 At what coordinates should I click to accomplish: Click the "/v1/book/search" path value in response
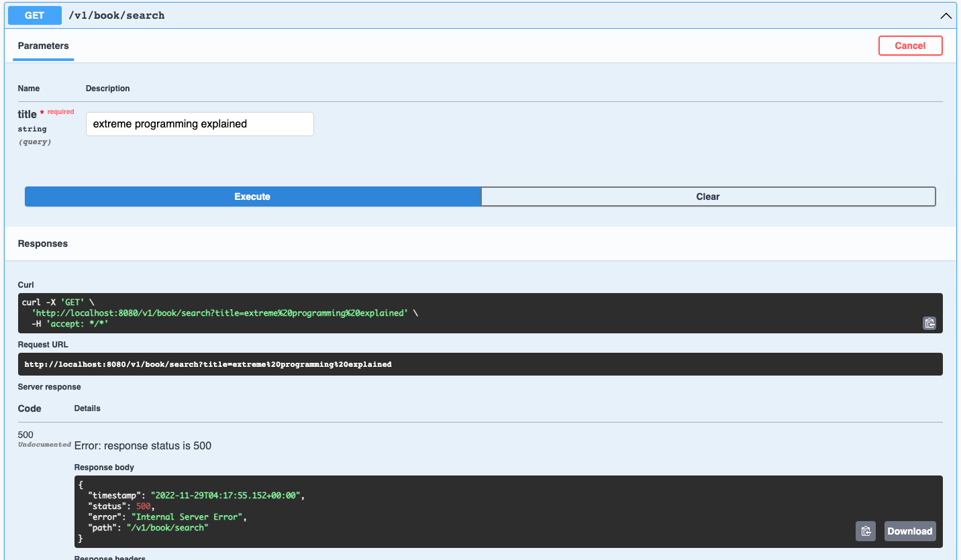pyautogui.click(x=167, y=528)
